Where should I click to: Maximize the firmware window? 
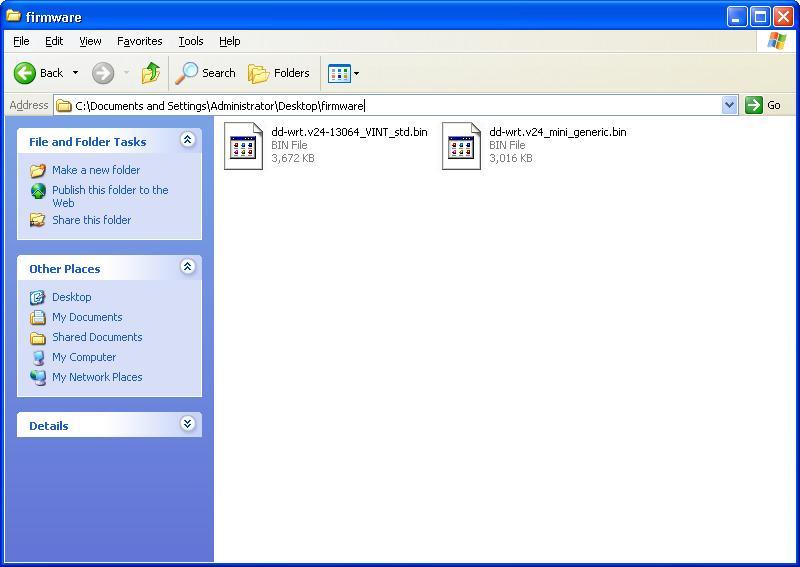tap(760, 17)
